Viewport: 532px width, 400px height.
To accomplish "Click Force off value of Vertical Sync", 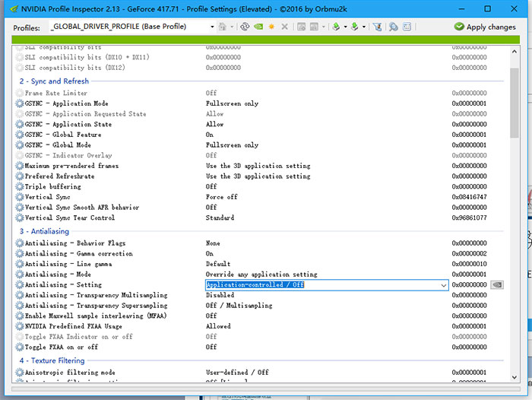I will (222, 197).
